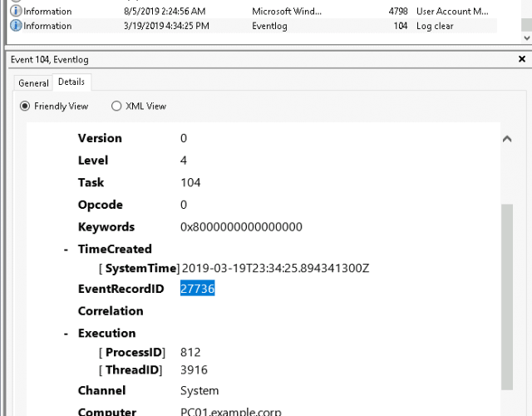Click the Channel value System
This screenshot has height=416, width=532.
(199, 390)
